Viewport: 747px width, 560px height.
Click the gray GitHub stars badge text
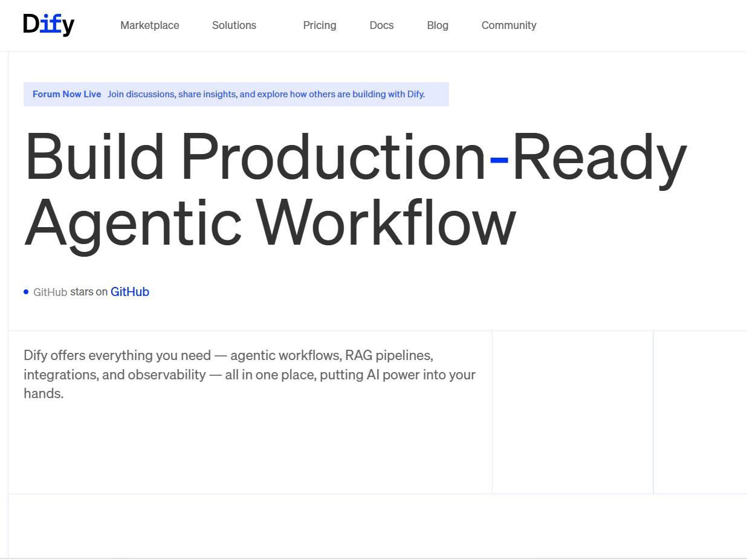coord(50,292)
